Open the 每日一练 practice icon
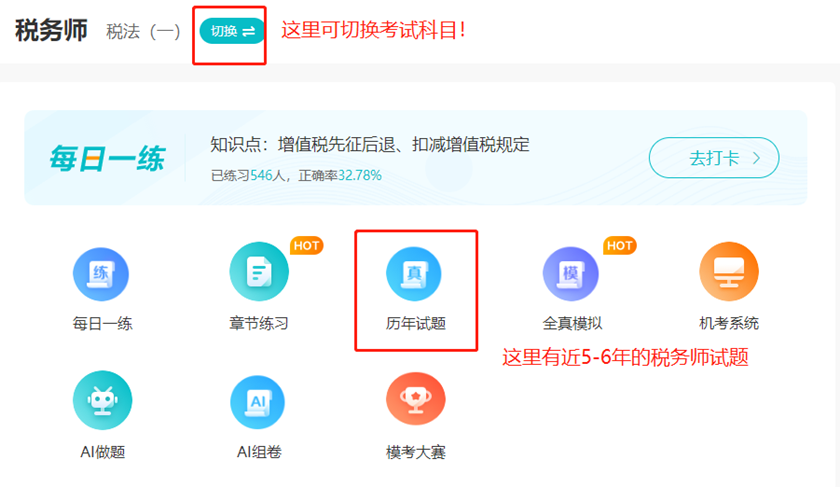The image size is (840, 487). pos(101,274)
